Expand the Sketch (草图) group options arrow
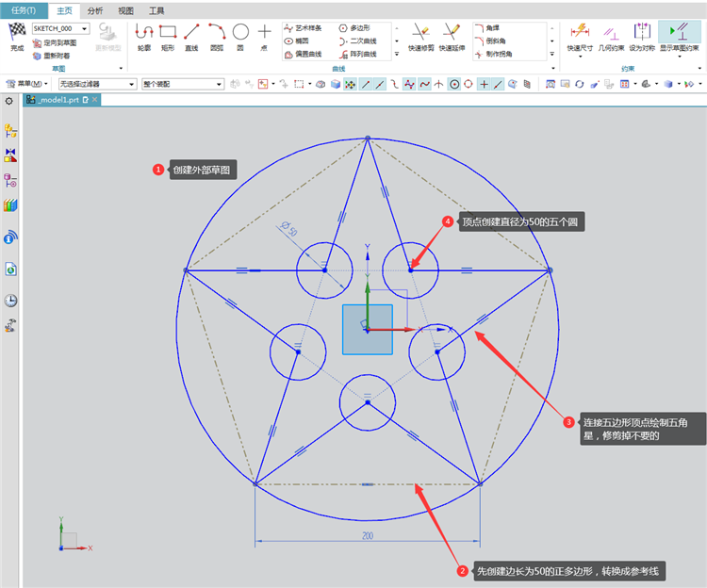This screenshot has width=707, height=588. point(121,69)
